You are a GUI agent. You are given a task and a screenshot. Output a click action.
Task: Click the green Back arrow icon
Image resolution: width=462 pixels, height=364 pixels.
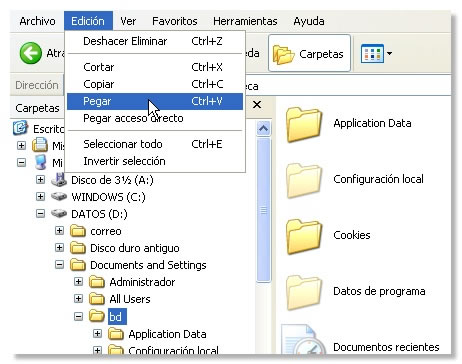tap(30, 53)
